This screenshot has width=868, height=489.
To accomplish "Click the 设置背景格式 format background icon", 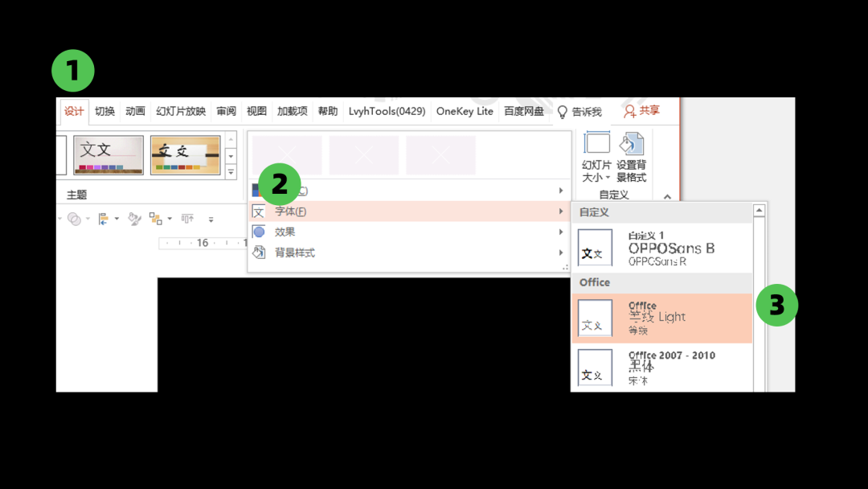I will pos(632,145).
